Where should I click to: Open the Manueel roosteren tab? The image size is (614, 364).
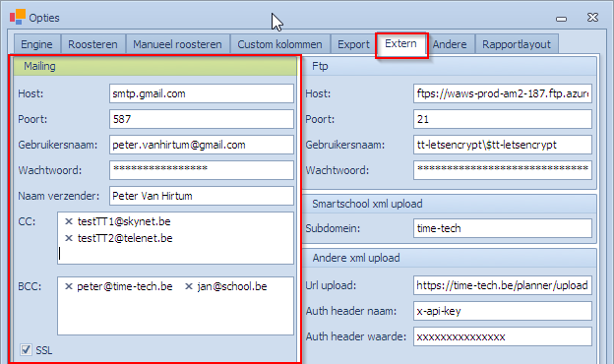(x=177, y=44)
